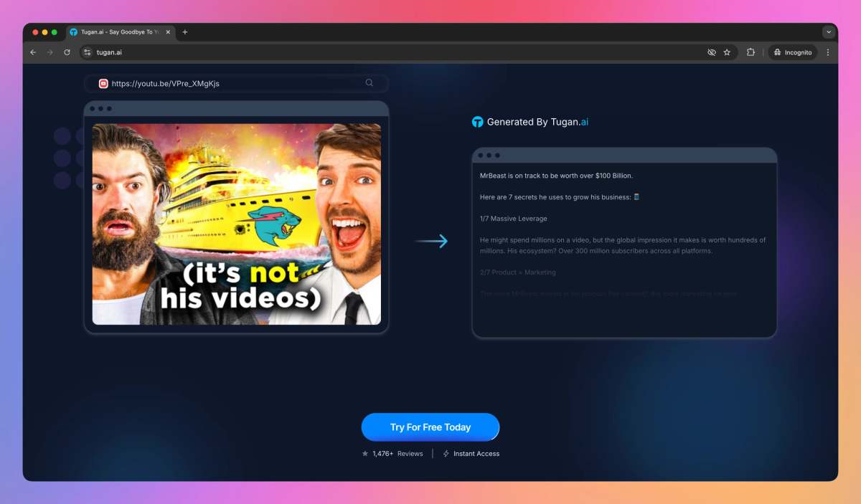Click the macOS yellow minimize window button
This screenshot has height=504, width=861.
tap(45, 32)
